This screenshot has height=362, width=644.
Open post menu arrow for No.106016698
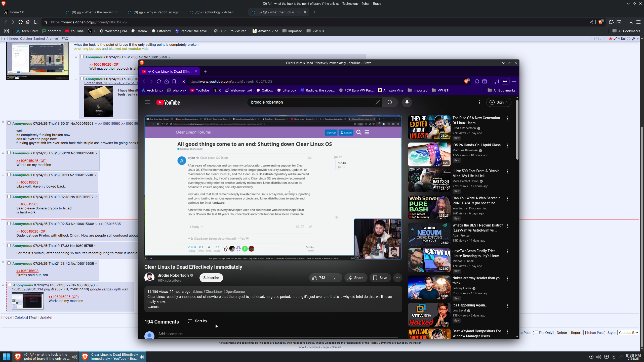97,285
